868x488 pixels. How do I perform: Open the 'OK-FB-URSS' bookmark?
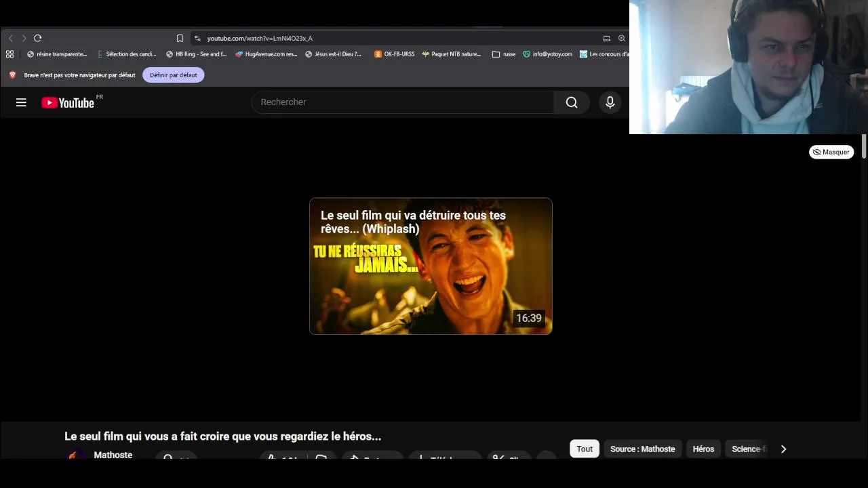click(x=394, y=54)
